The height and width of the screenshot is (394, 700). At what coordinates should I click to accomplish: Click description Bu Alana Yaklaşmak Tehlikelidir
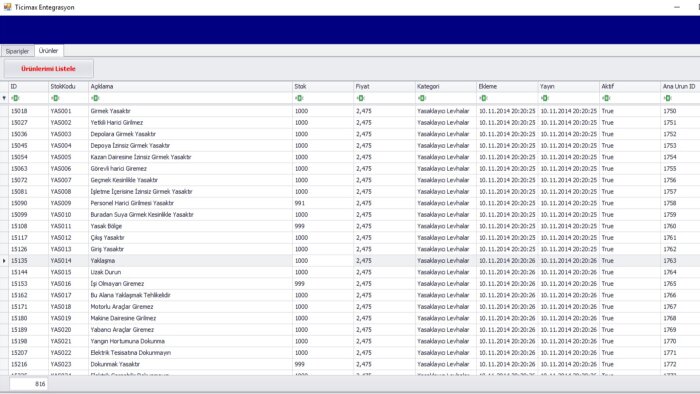click(130, 295)
